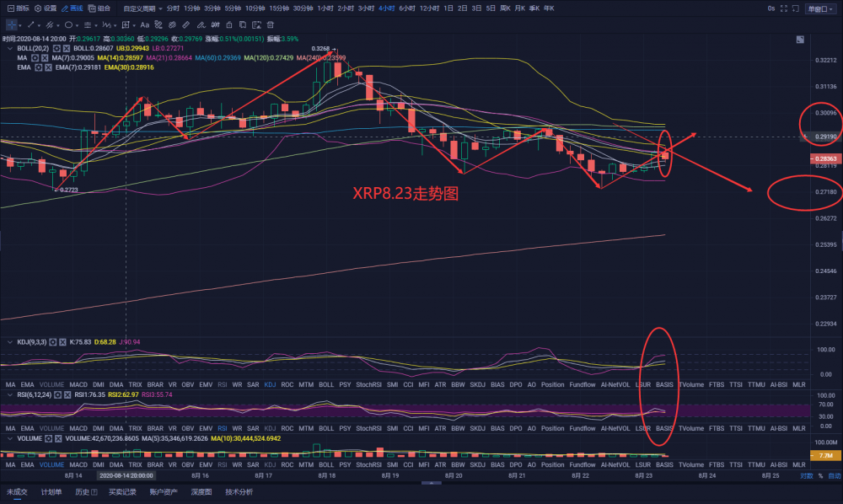This screenshot has width=843, height=504.
Task: Switch to the 1小时 timeframe
Action: tap(325, 8)
